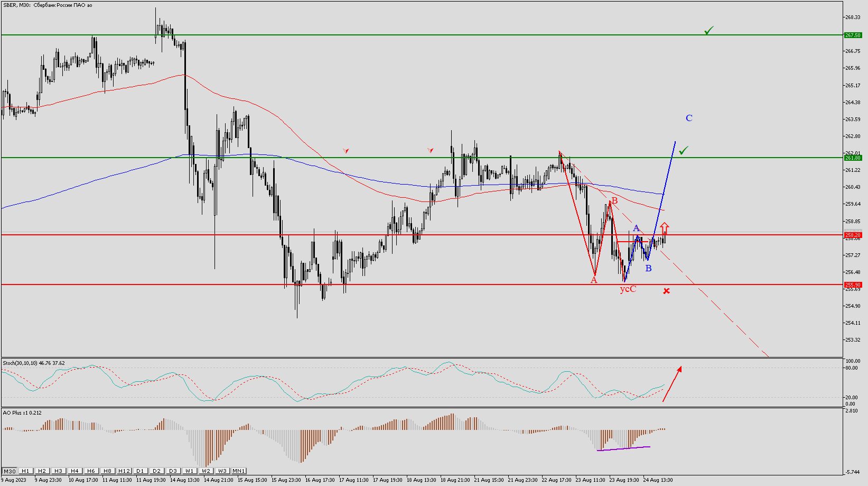
Task: Select the D3 timeframe button
Action: 173,471
